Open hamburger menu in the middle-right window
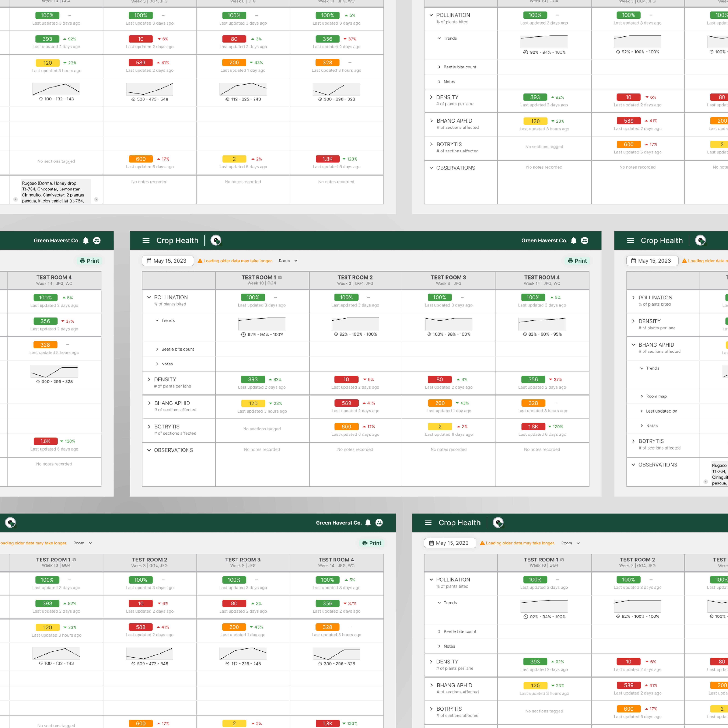The height and width of the screenshot is (728, 728). point(630,240)
